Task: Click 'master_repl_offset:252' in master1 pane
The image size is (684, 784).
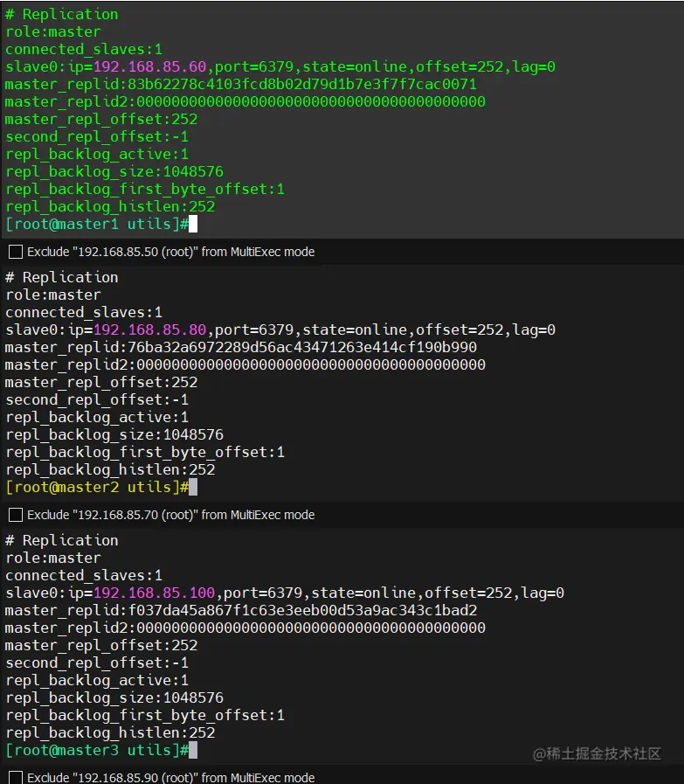Action: (x=101, y=119)
